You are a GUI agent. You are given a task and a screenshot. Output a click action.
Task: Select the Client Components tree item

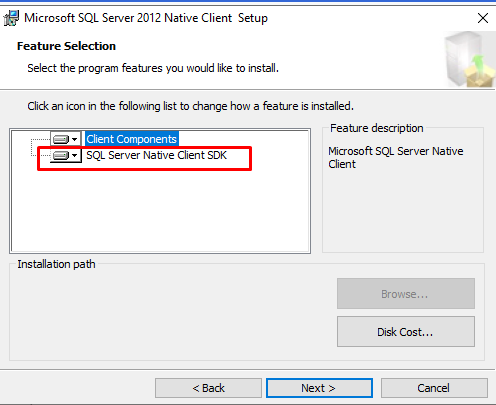[131, 139]
